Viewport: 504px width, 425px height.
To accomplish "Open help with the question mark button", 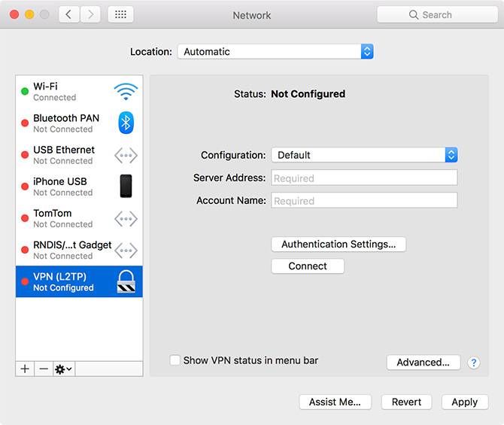I will [473, 363].
